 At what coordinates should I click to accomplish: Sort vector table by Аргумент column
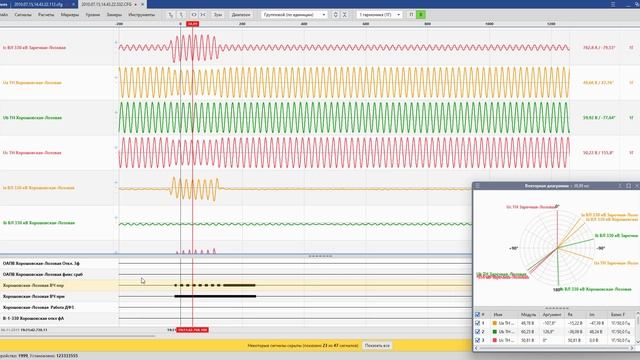pyautogui.click(x=552, y=315)
